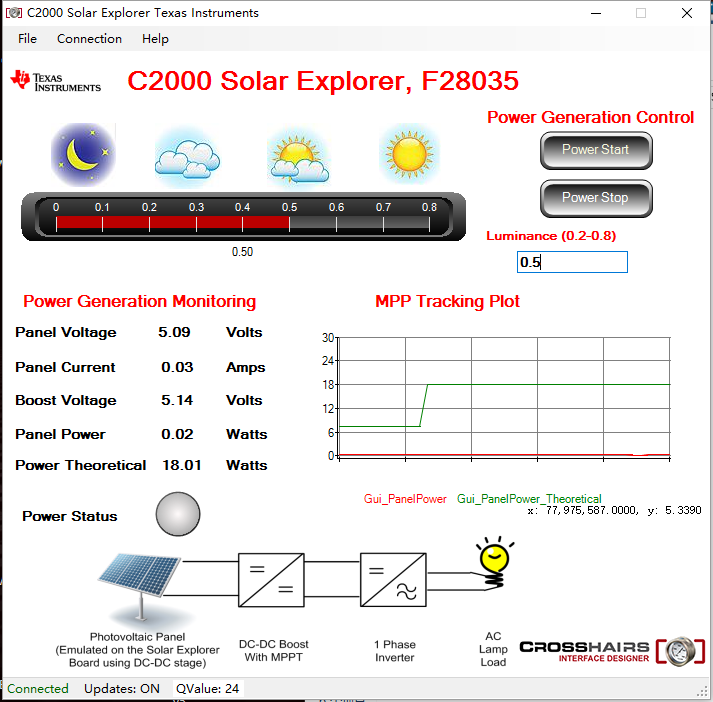Click the cloudy weather icon

(x=187, y=159)
